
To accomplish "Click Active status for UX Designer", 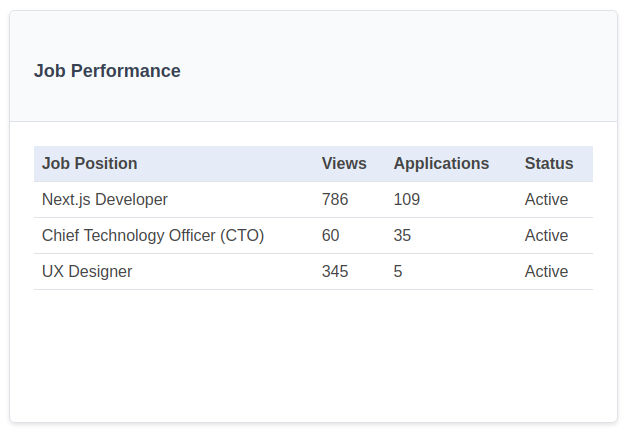I will pyautogui.click(x=546, y=272).
